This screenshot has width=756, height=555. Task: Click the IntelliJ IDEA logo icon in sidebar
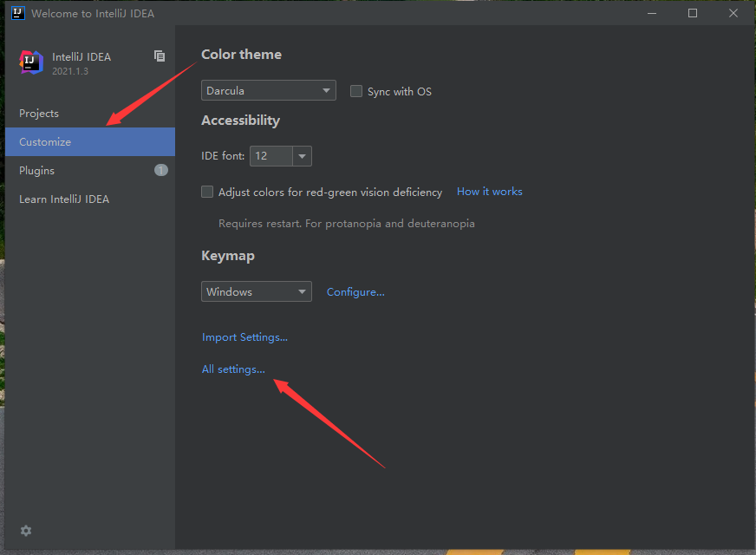31,62
